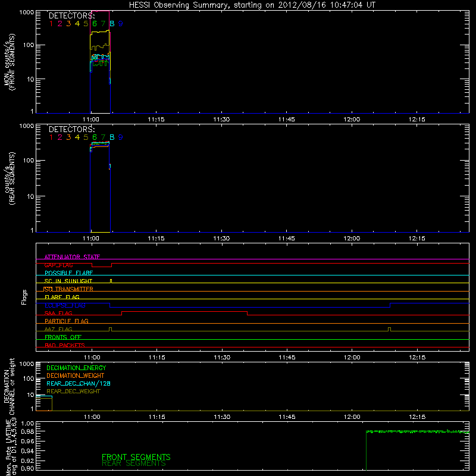Click '0.94' y-tick on livetime plot
This screenshot has width=476, height=476.
click(27, 450)
